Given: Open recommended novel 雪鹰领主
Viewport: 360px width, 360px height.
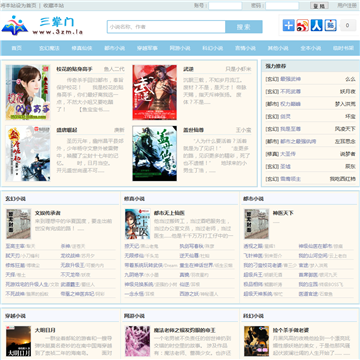Looking at the screenshot, I should click(290, 179).
